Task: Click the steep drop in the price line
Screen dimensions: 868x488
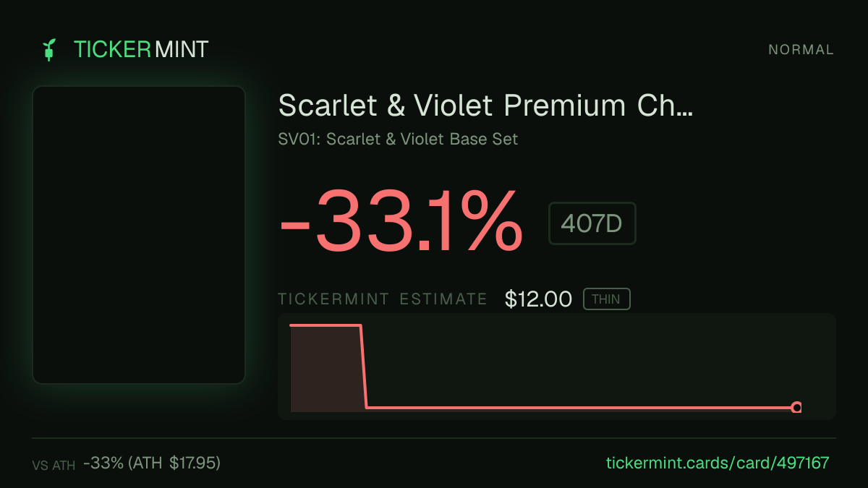Action: pyautogui.click(x=363, y=367)
